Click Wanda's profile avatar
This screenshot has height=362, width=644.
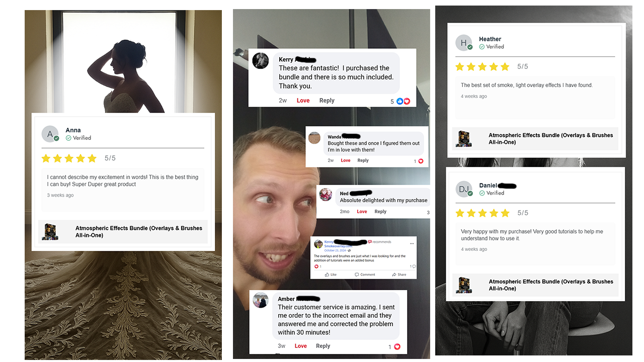pos(314,138)
